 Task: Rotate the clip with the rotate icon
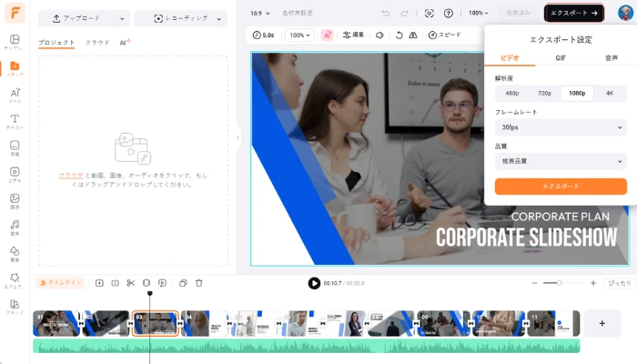coord(399,35)
